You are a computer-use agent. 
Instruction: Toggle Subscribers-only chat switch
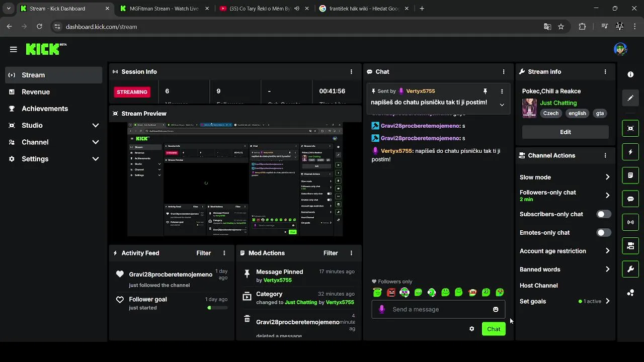(604, 214)
